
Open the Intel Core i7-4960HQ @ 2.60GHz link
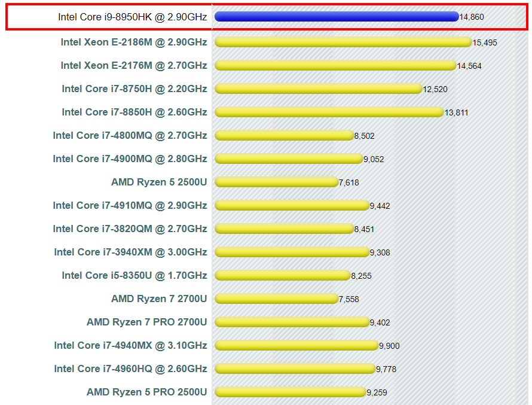coord(131,369)
